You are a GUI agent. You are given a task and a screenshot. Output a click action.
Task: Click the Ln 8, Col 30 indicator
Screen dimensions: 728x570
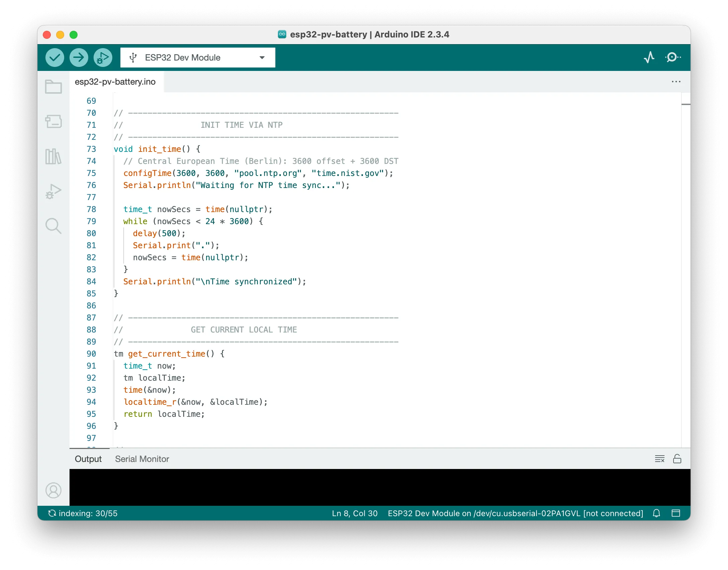point(355,513)
